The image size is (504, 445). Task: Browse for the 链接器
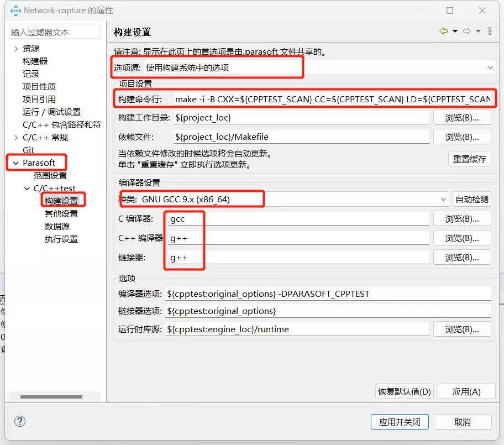click(462, 258)
